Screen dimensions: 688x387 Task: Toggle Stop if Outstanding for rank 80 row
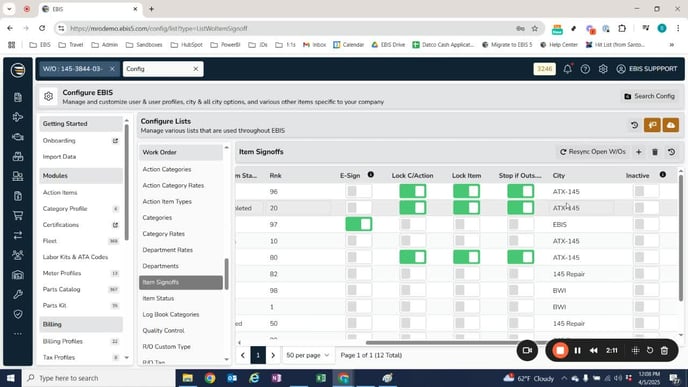pos(520,257)
